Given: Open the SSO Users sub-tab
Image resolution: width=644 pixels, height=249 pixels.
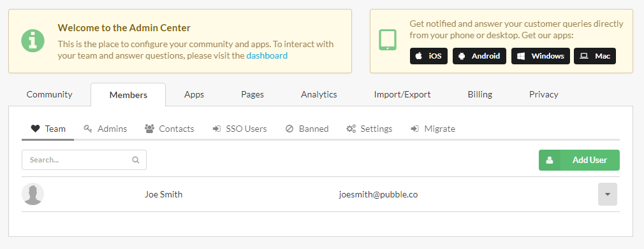Looking at the screenshot, I should tap(240, 129).
